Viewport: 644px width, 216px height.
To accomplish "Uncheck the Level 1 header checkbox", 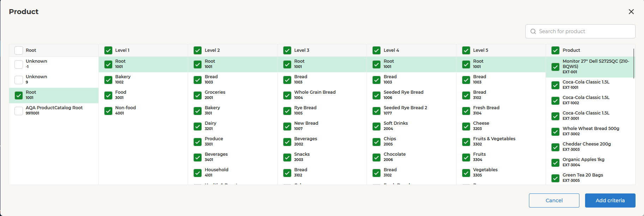I will (108, 50).
